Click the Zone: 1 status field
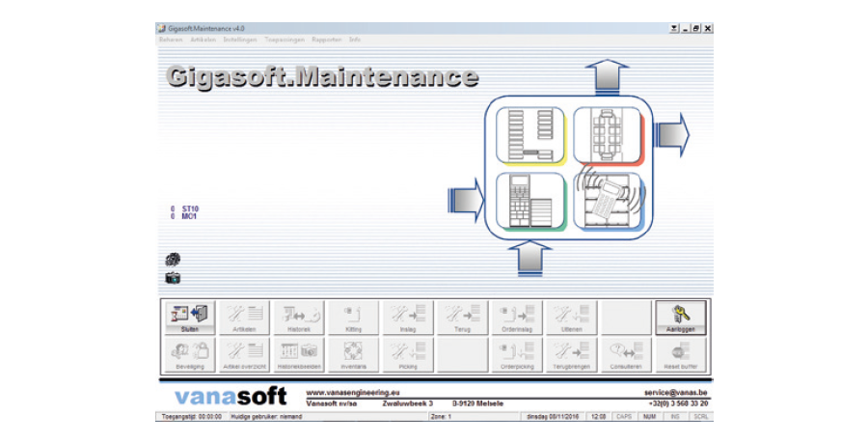 tap(474, 416)
